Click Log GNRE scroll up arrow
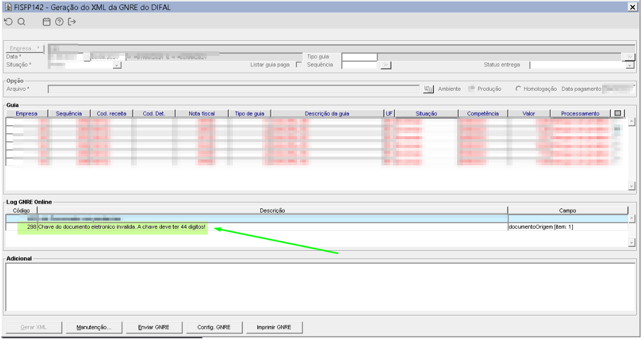The height and width of the screenshot is (340, 644). [x=632, y=218]
